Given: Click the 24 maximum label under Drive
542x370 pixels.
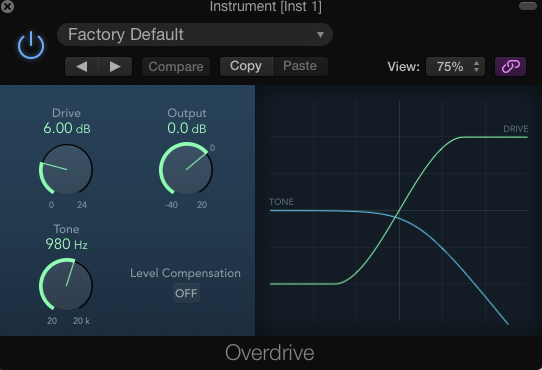Looking at the screenshot, I should 82,205.
